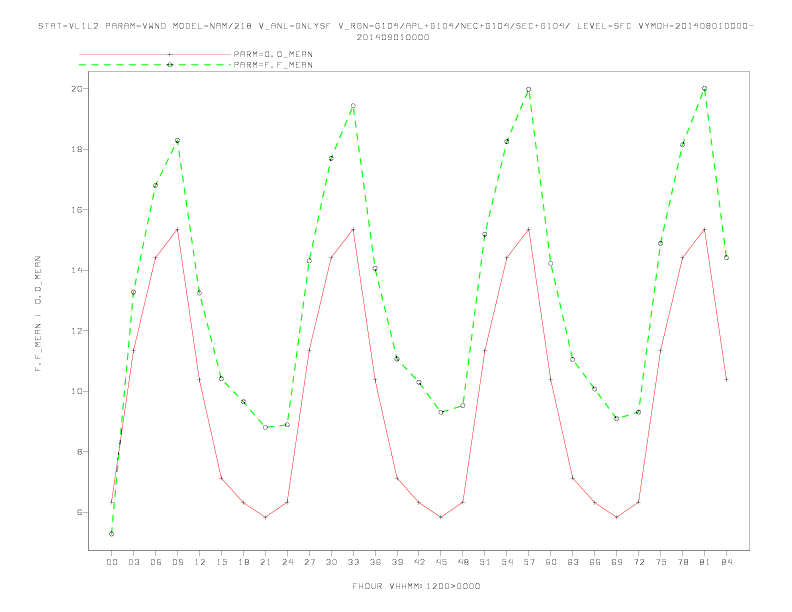This screenshot has width=792, height=612.
Task: Click the y-axis tick label 8
Action: click(x=80, y=452)
